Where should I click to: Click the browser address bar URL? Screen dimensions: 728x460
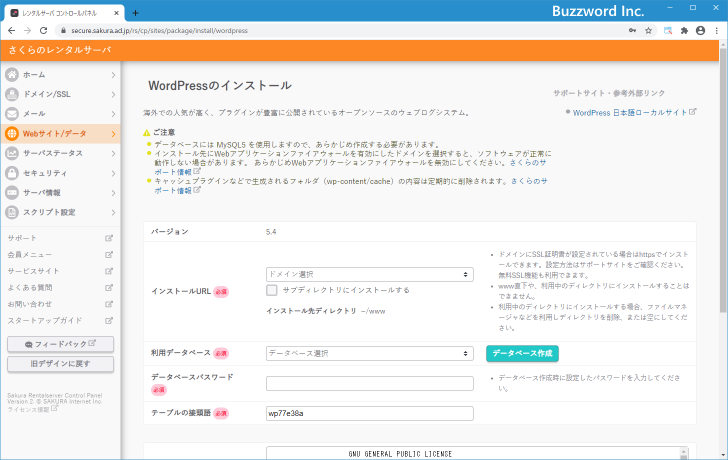point(159,31)
